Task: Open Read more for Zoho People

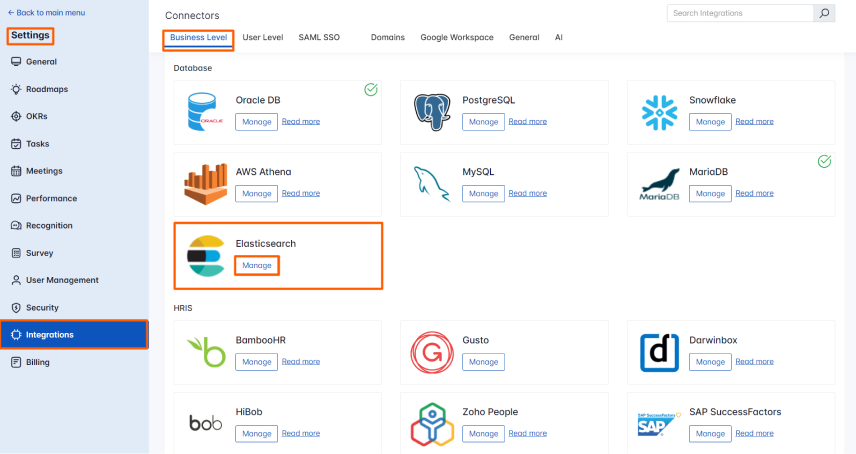Action: (x=527, y=433)
